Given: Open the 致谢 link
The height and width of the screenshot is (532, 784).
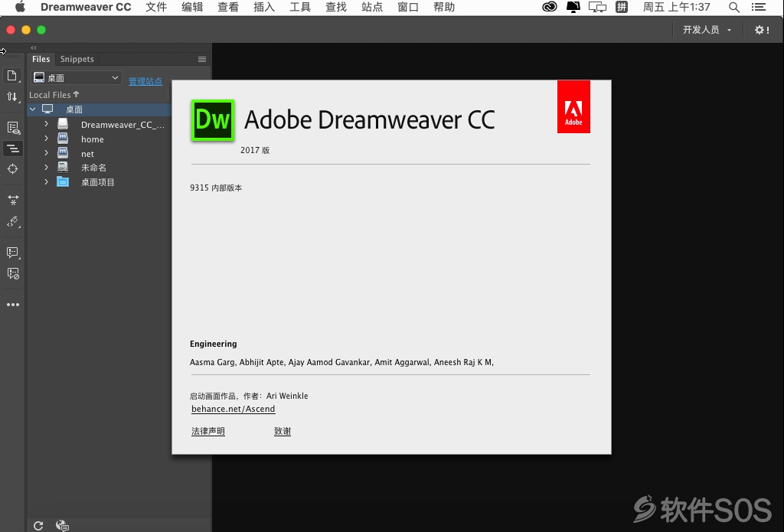Looking at the screenshot, I should [x=283, y=431].
